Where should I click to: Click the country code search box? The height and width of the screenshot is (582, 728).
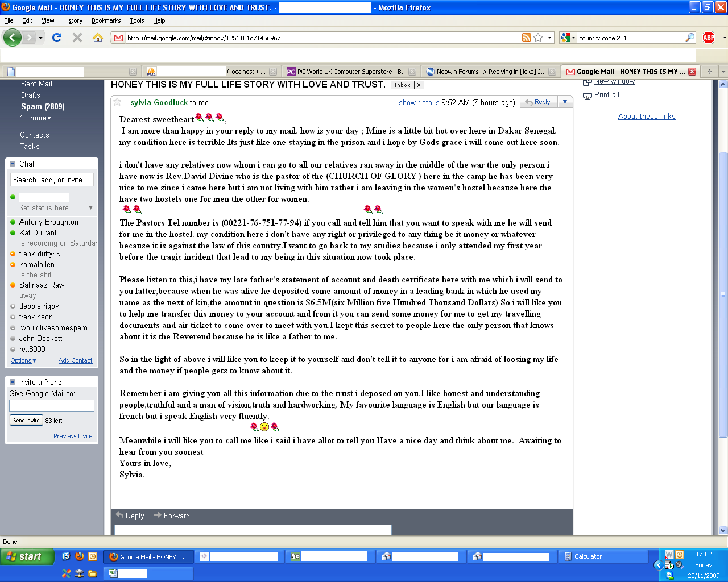[631, 38]
